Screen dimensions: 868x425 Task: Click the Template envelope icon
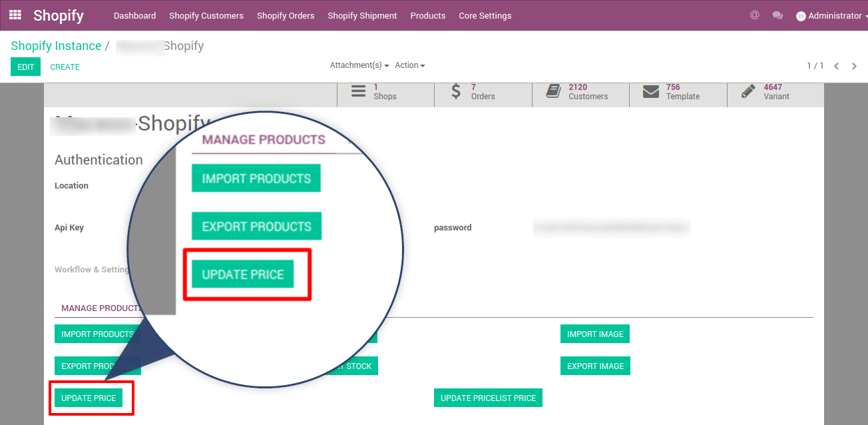pos(651,91)
